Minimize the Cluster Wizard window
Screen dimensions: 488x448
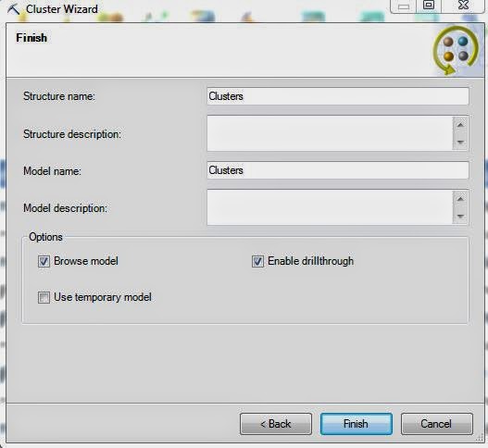tap(404, 6)
